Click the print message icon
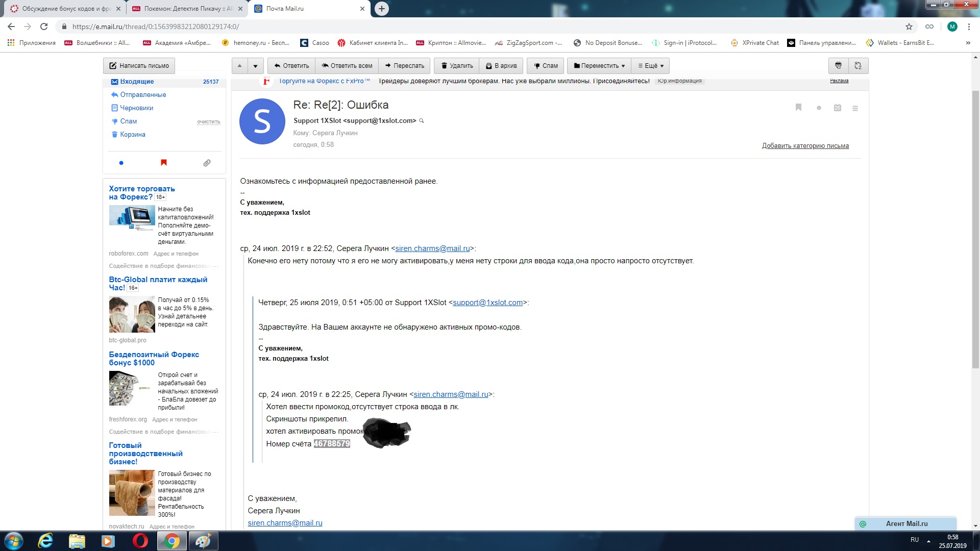 click(838, 66)
